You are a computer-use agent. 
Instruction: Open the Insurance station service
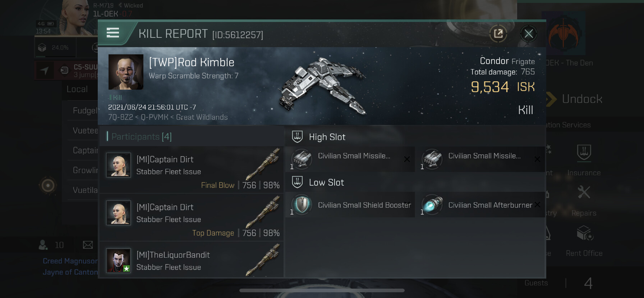[x=584, y=160]
